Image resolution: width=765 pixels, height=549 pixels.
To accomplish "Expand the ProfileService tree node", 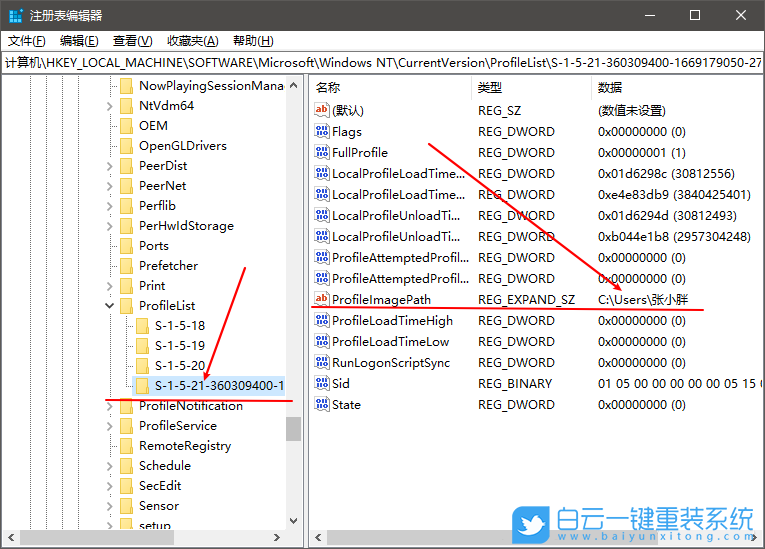I will [110, 426].
